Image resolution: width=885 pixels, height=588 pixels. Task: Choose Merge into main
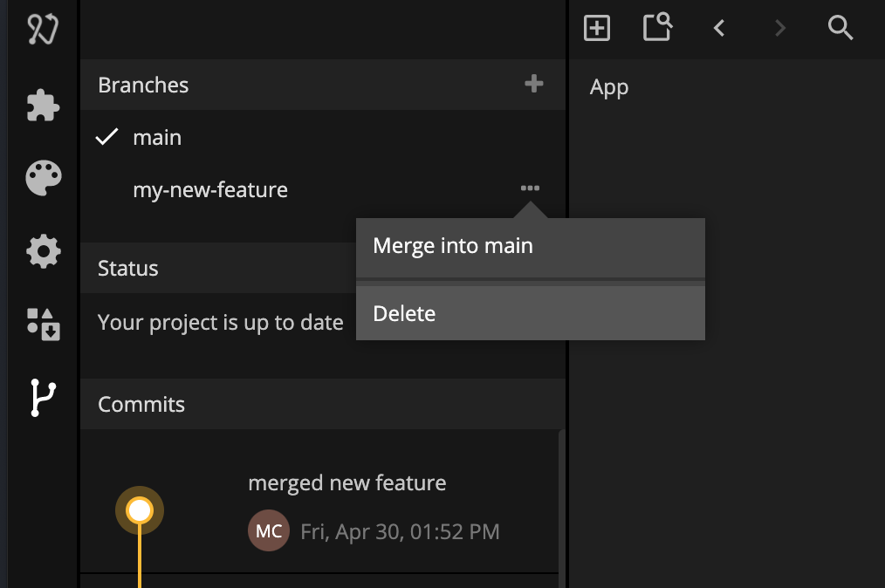pos(531,246)
